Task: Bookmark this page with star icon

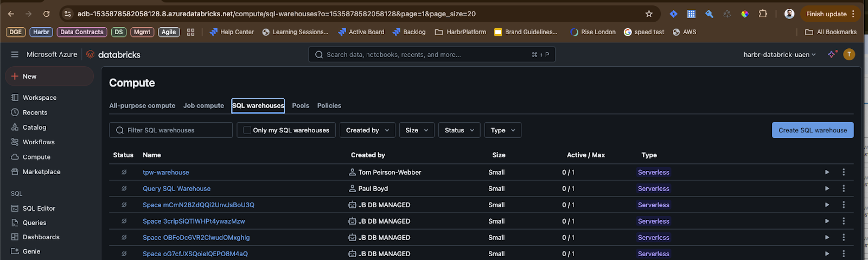Action: tap(649, 14)
